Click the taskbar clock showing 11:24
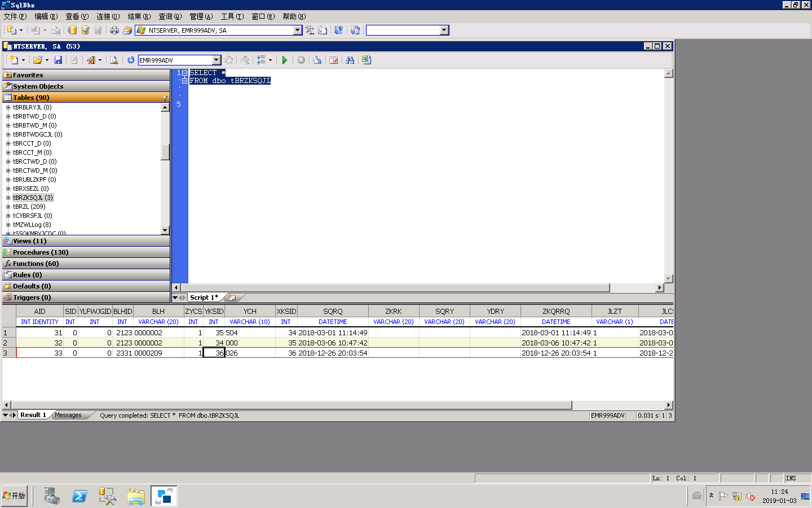The image size is (812, 508). [x=779, y=496]
